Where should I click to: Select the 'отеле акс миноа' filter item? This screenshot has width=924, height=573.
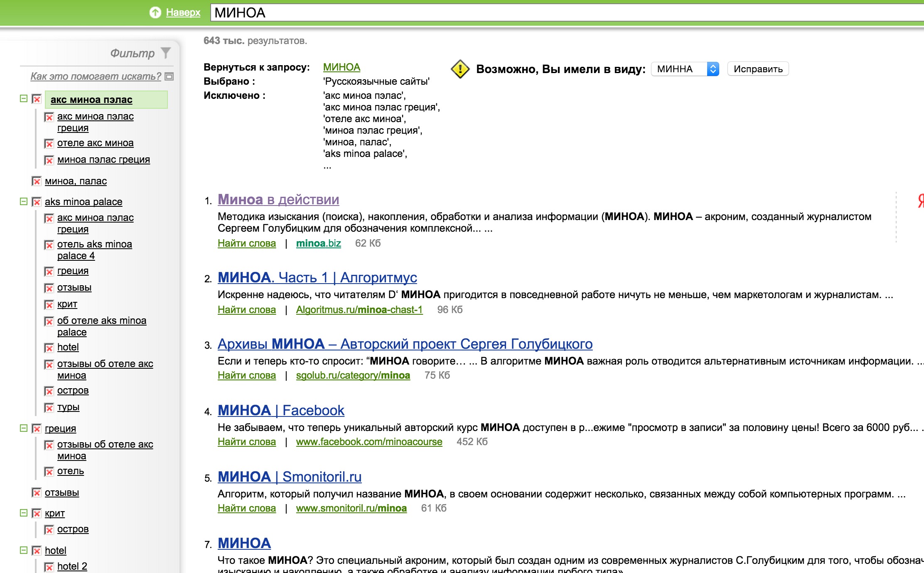[x=95, y=143]
